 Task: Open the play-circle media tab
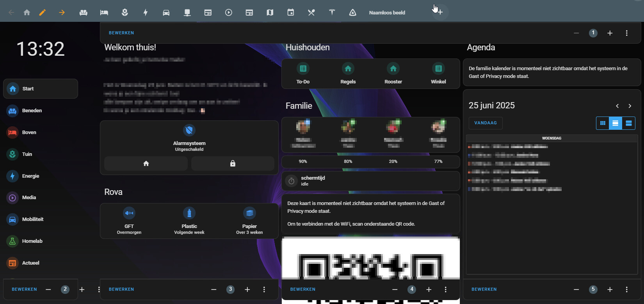(x=229, y=12)
